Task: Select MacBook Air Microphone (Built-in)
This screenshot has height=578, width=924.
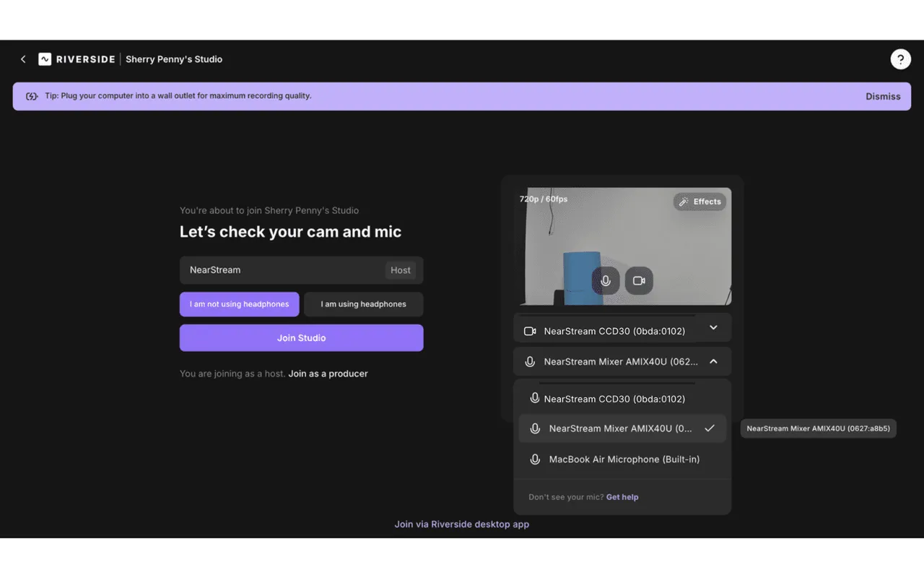Action: (x=622, y=460)
